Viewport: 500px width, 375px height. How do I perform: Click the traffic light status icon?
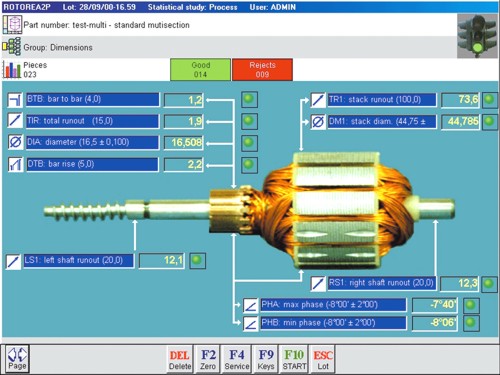[x=477, y=36]
